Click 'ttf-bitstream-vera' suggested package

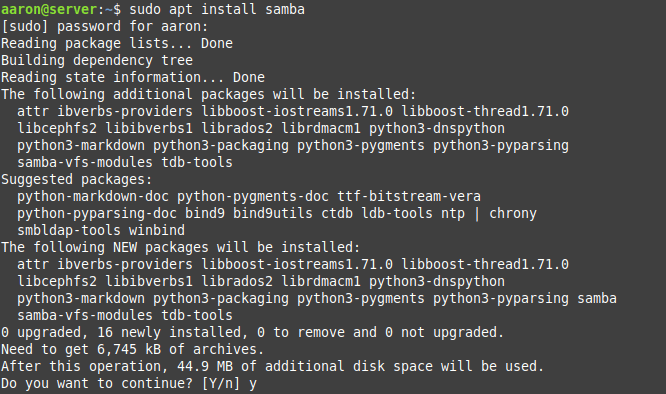[x=409, y=196]
